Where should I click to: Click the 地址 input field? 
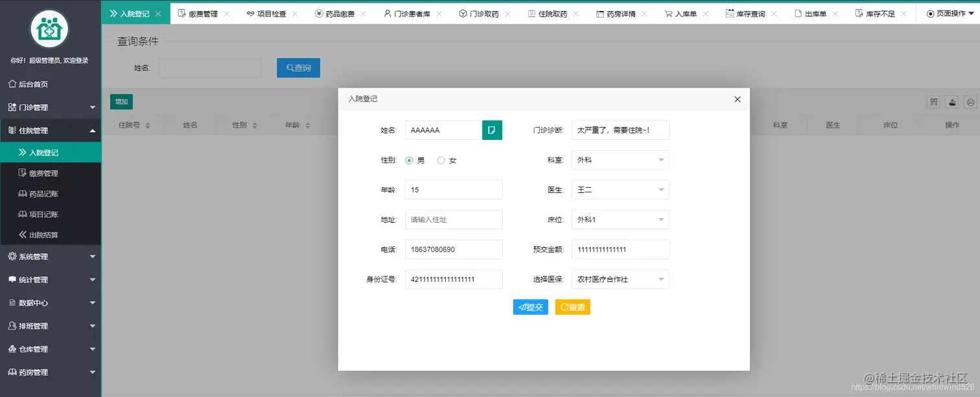tap(454, 220)
